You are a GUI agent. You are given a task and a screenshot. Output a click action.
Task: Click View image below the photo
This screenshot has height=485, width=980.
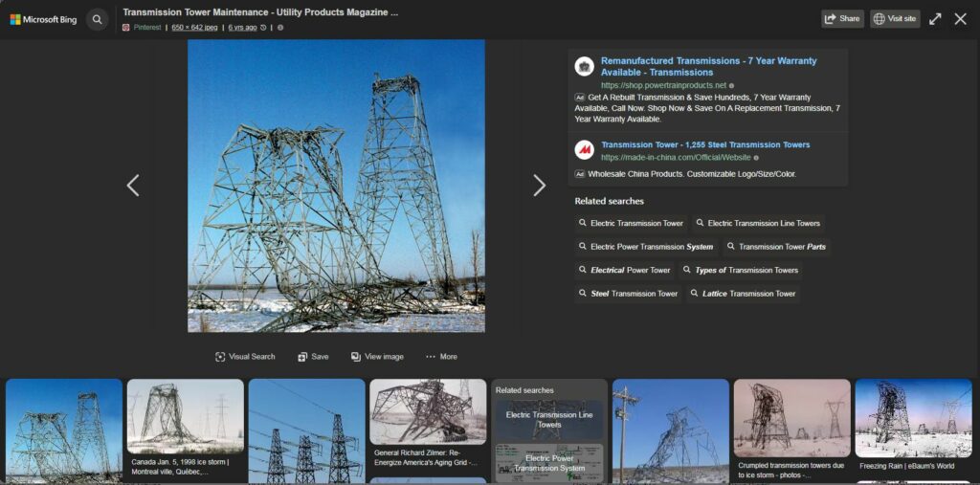377,357
